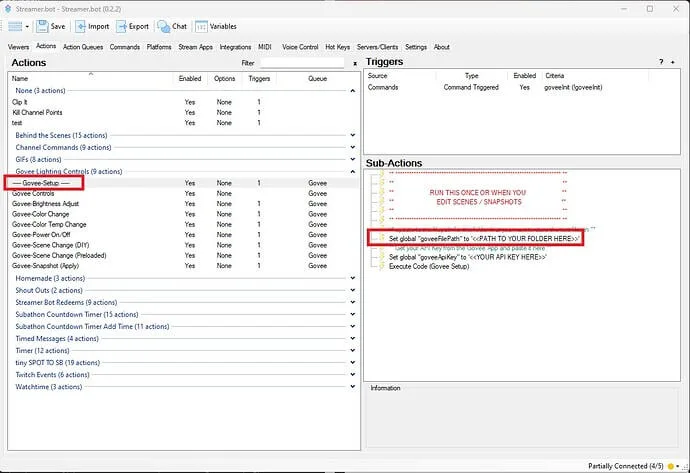Expand the GIFs (8 actions) group
This screenshot has width=690, height=473.
(352, 159)
